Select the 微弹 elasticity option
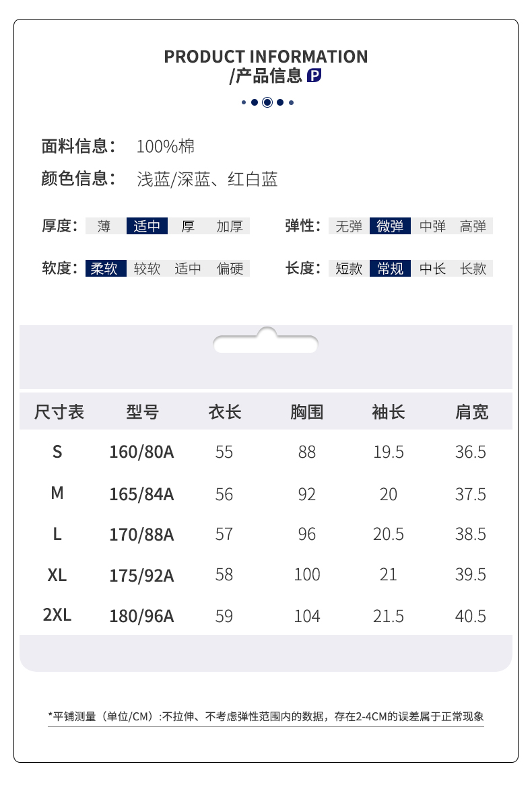This screenshot has width=532, height=785. click(x=390, y=226)
